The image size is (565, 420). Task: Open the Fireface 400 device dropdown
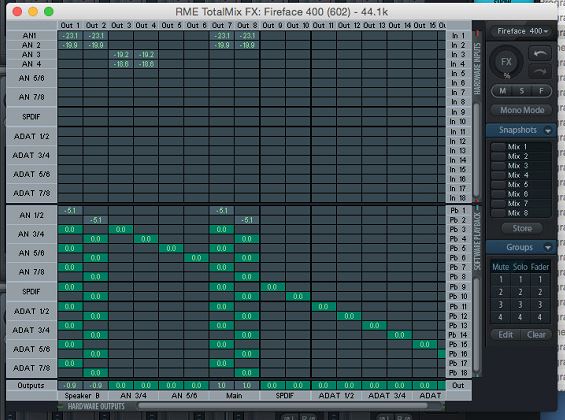point(521,31)
